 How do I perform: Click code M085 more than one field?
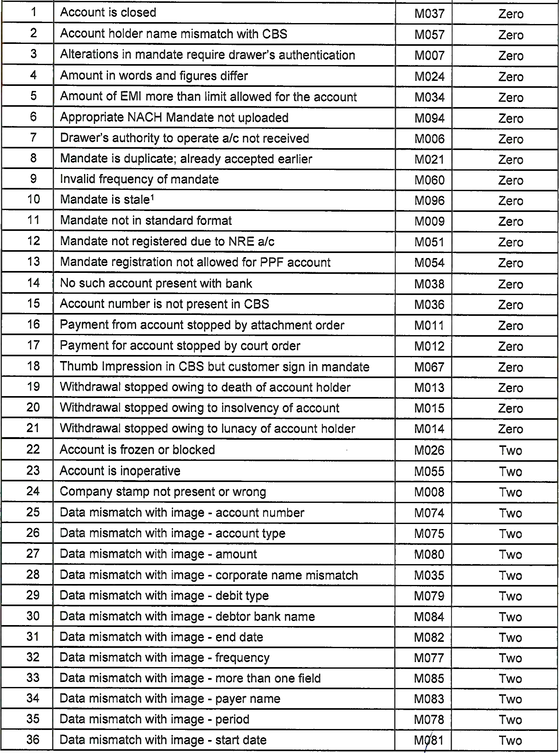(x=429, y=679)
